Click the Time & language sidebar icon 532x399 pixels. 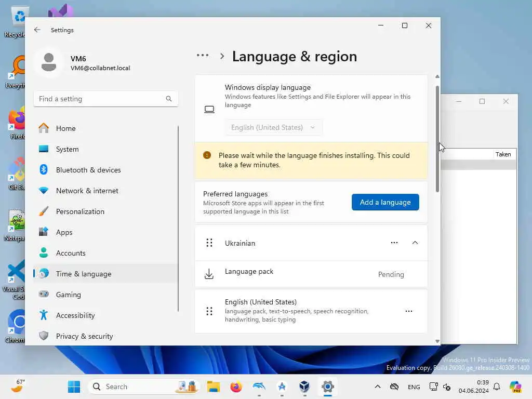44,273
